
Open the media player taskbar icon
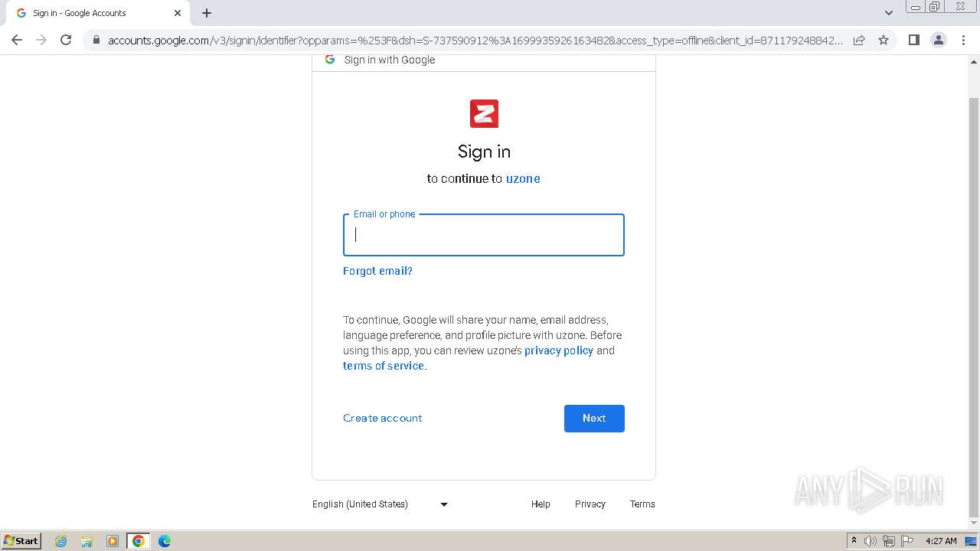[x=113, y=541]
